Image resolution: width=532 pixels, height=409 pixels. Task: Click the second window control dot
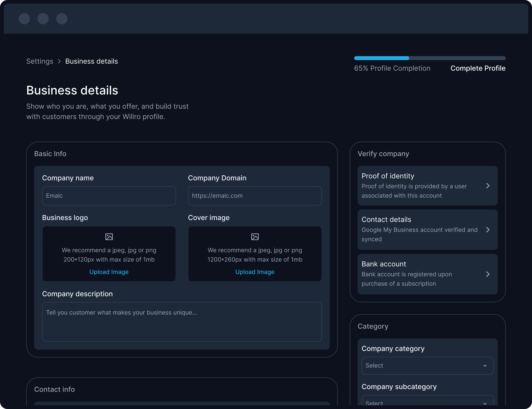43,19
